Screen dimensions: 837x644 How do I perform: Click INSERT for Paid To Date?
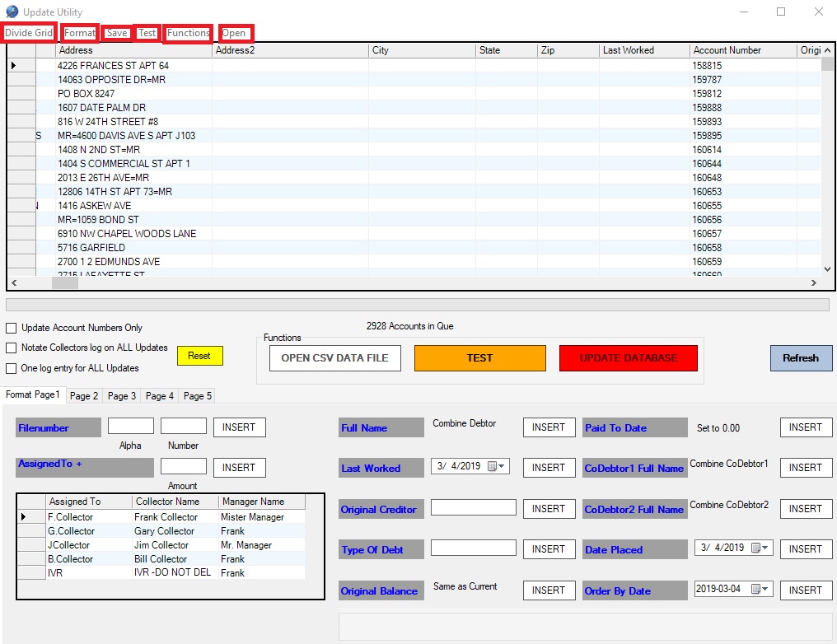pos(806,427)
